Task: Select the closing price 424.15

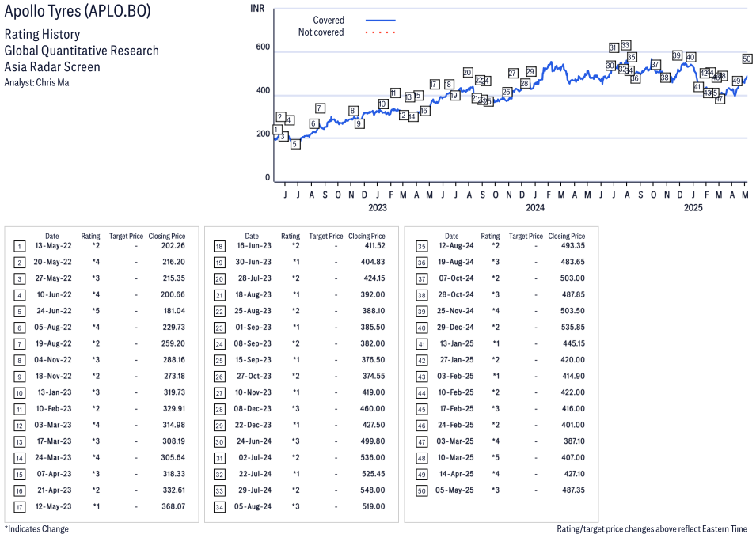Action: point(374,278)
